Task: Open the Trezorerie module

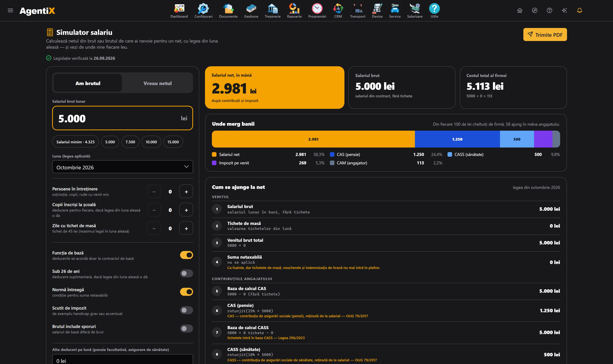Action: pyautogui.click(x=272, y=11)
